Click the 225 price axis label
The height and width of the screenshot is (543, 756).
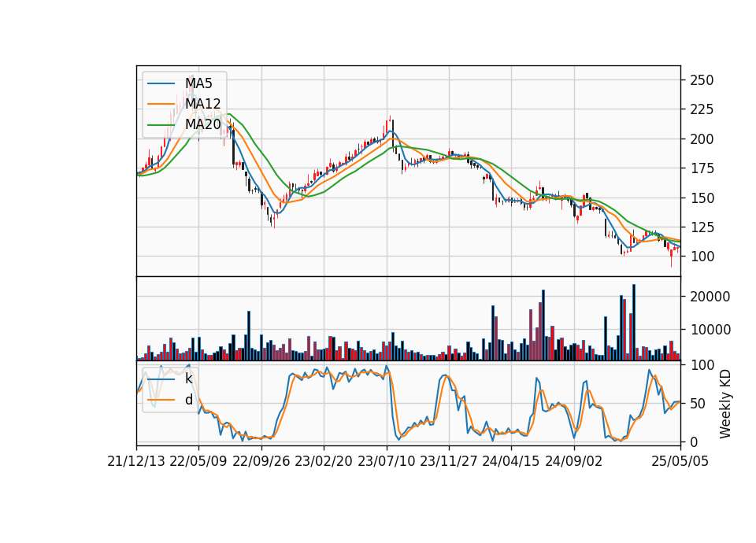(x=702, y=109)
